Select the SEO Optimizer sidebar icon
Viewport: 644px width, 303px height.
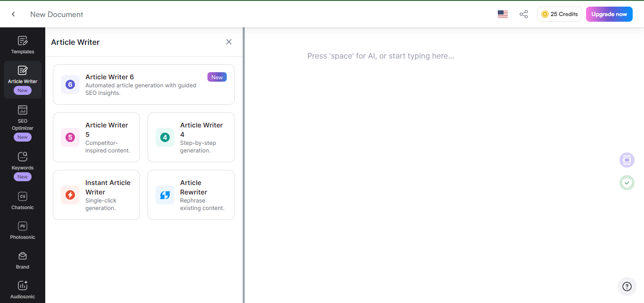click(x=23, y=117)
